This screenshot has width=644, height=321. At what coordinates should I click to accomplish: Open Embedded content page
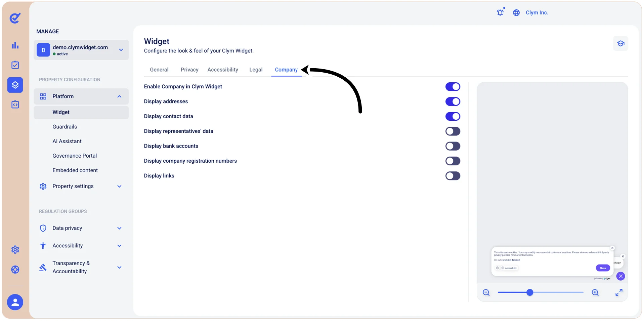click(75, 170)
